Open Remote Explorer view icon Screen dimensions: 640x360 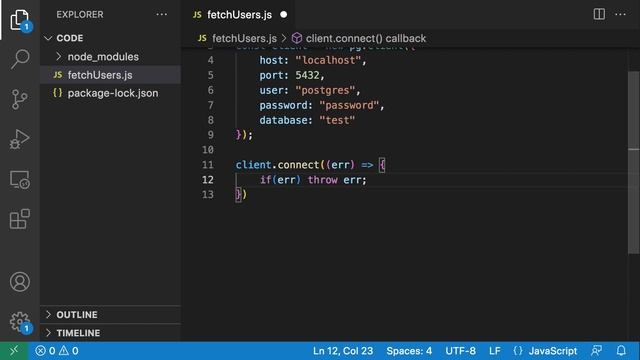point(20,180)
